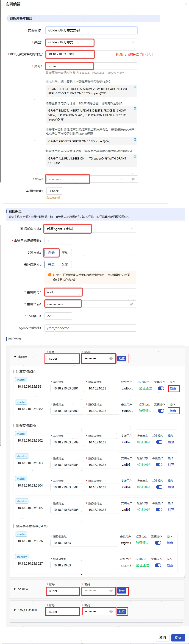
Task: Open the 数据采集方式 dropdown
Action: [90, 229]
